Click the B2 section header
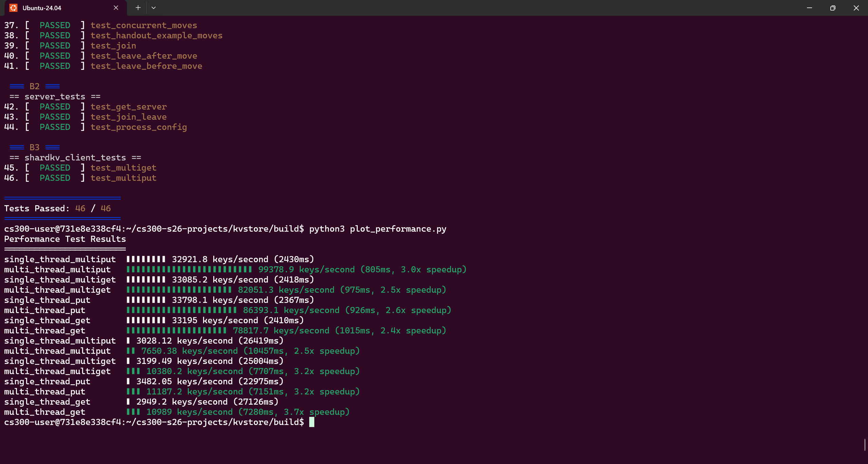The width and height of the screenshot is (868, 464). pos(35,86)
